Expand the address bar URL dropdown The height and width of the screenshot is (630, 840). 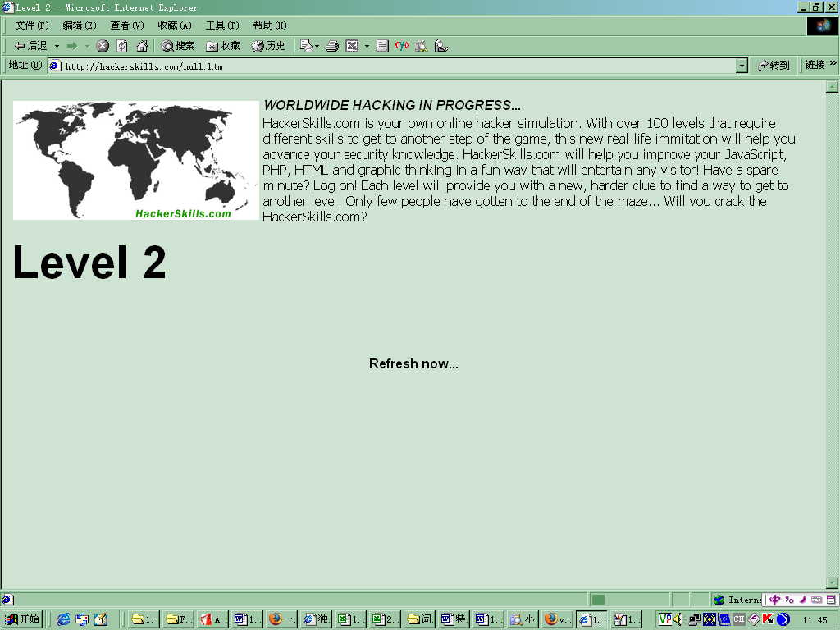(x=742, y=66)
